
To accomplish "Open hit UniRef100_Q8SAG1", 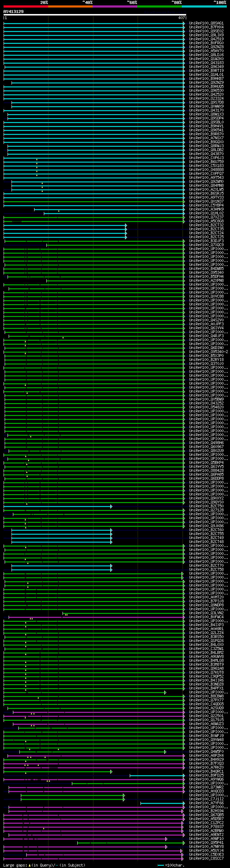I will (206, 23).
